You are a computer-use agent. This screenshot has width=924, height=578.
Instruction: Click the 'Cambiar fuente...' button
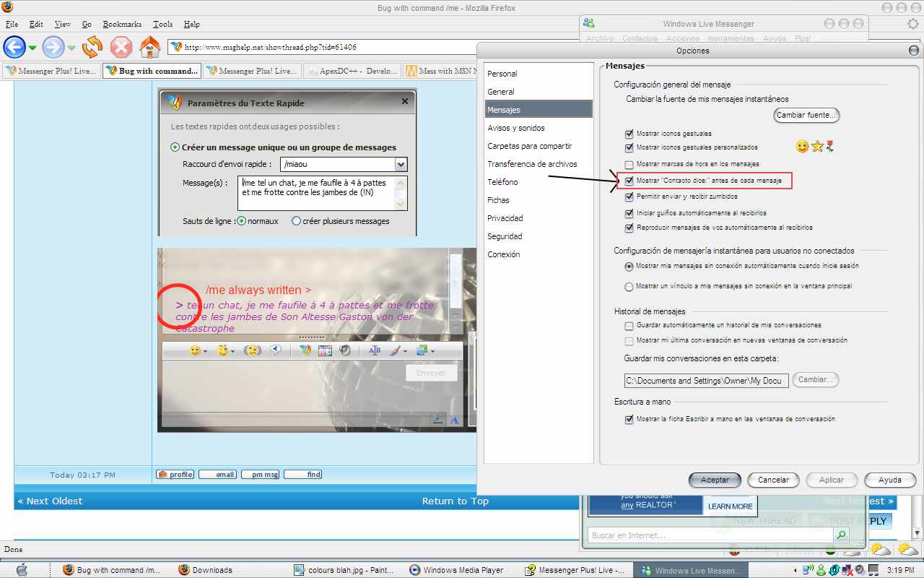pyautogui.click(x=806, y=115)
